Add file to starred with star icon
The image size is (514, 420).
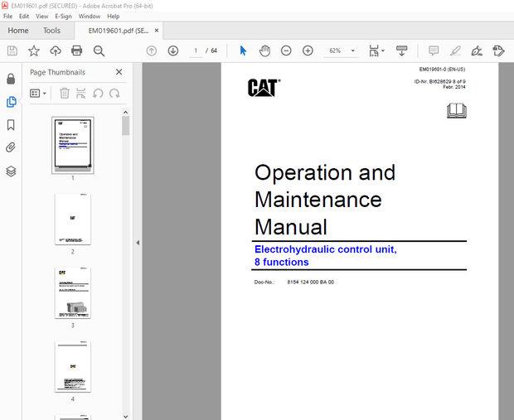coord(34,51)
